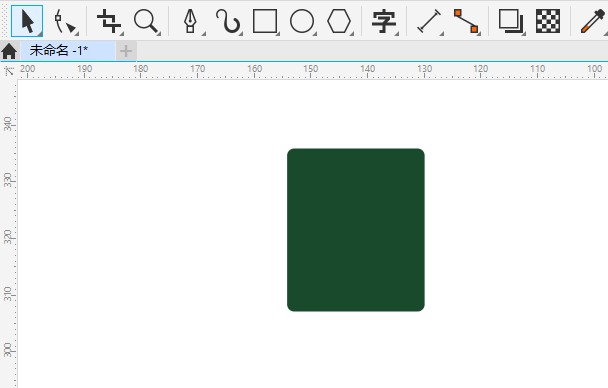The image size is (608, 388).
Task: Select the Drop Shadow tool
Action: tap(511, 21)
